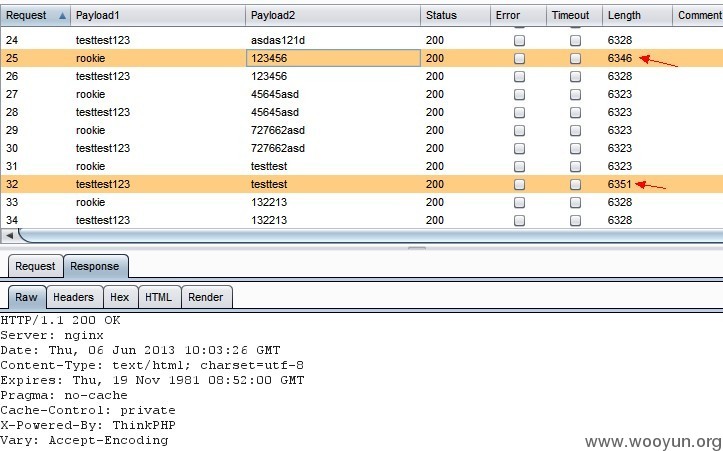Tick Timeout checkbox for request 24
723x451 pixels.
(575, 41)
